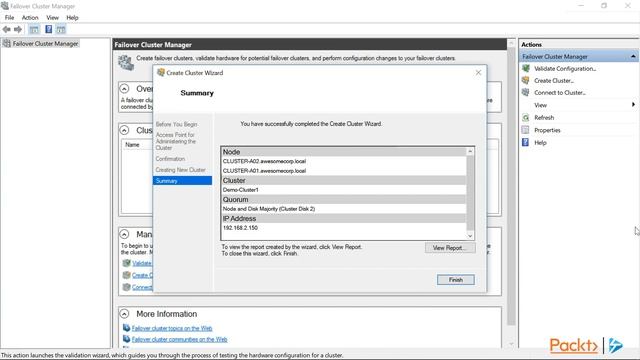This screenshot has height=360, width=640.
Task: Click the Properties icon in Actions pane
Action: coord(526,130)
